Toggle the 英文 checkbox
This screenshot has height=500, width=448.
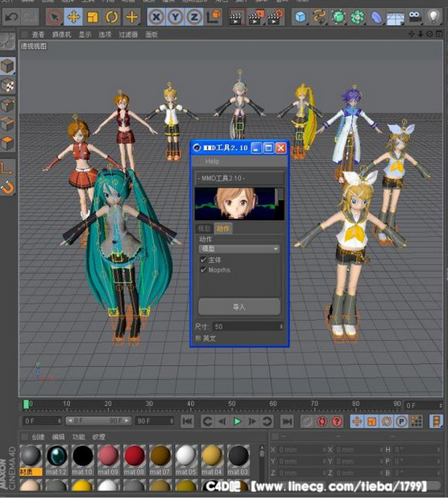(198, 339)
